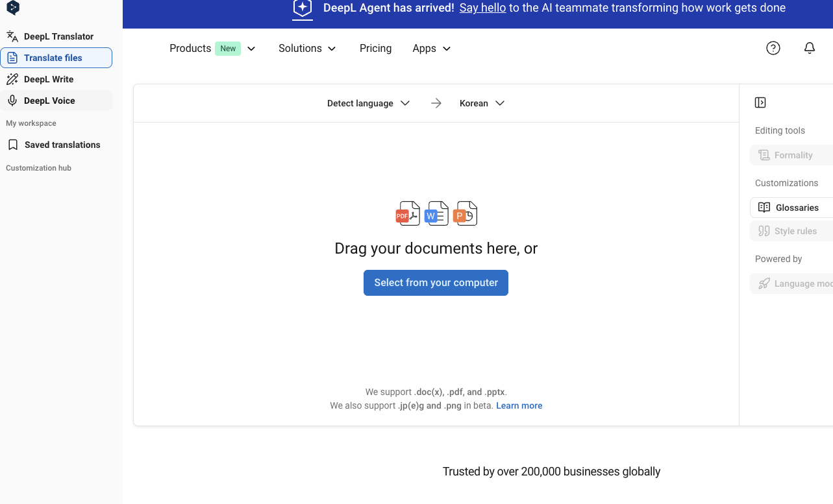
Task: Click the "Drag your documents here, or" text
Action: [x=436, y=248]
